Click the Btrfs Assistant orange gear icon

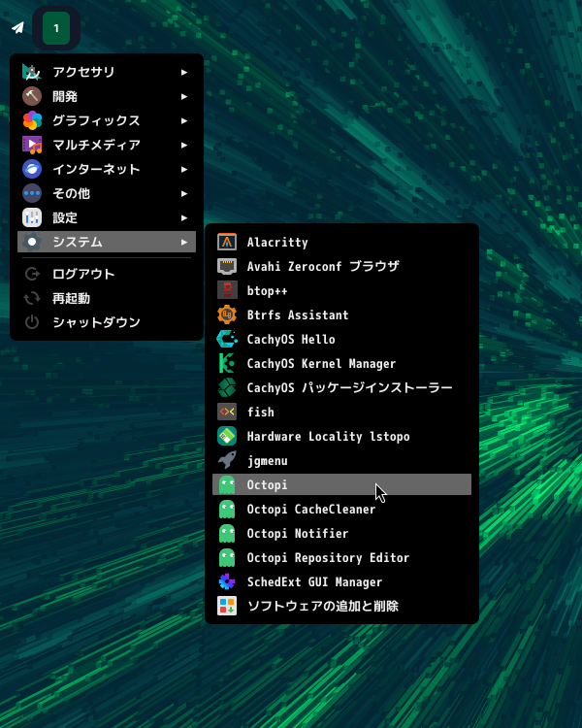point(227,314)
